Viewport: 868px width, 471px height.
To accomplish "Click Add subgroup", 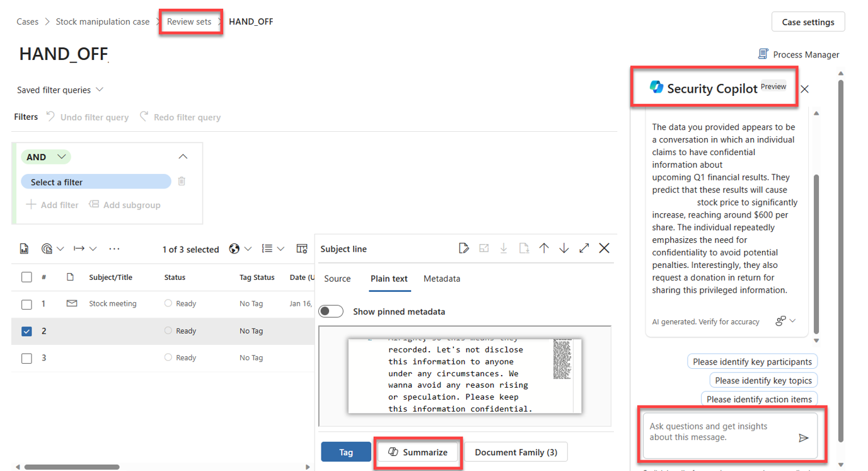I will pos(125,205).
